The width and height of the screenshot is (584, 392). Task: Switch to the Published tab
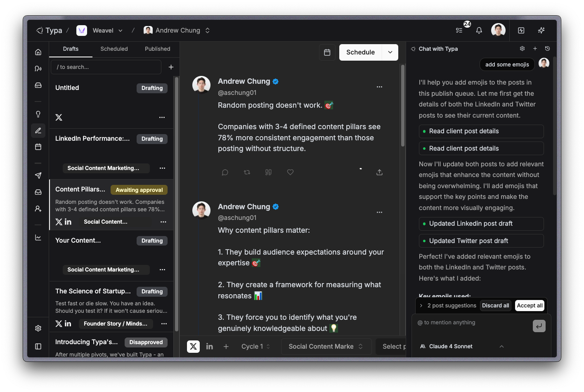(157, 49)
